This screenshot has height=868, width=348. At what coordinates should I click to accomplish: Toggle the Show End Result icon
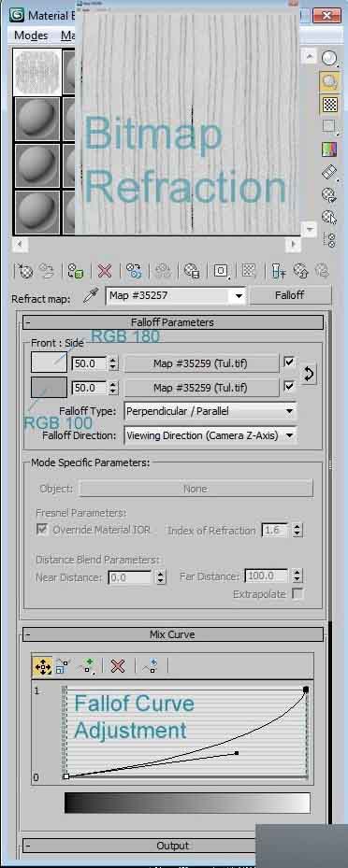pos(278,271)
